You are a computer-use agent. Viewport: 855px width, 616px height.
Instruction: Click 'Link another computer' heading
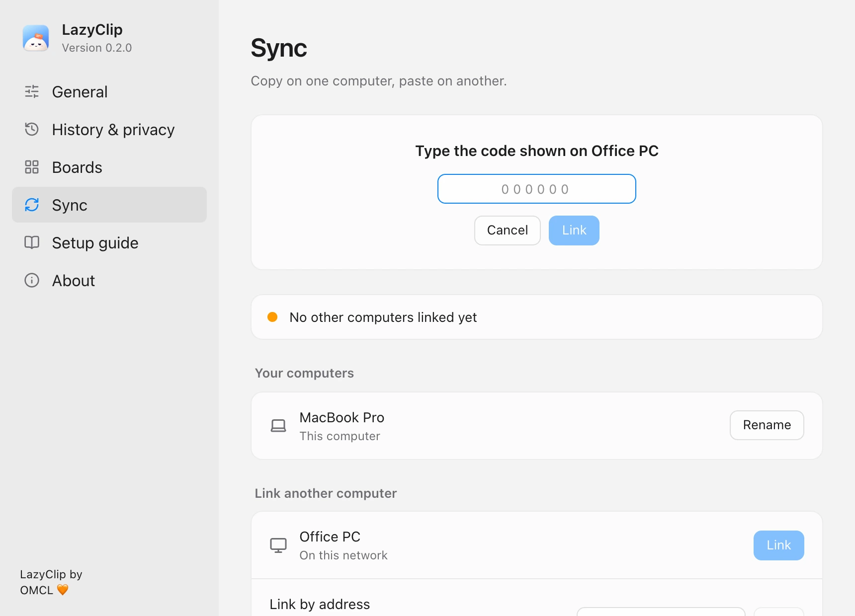pos(326,493)
